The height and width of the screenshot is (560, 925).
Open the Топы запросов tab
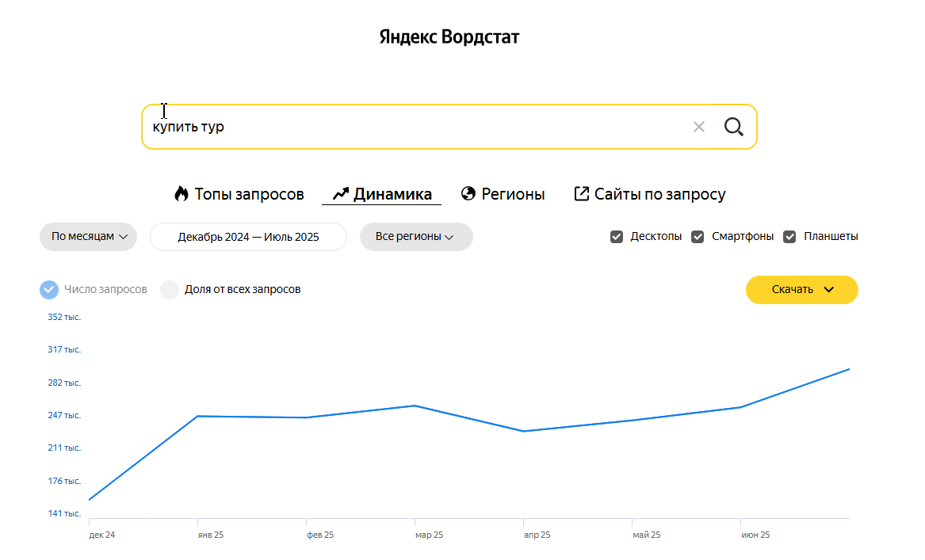239,194
